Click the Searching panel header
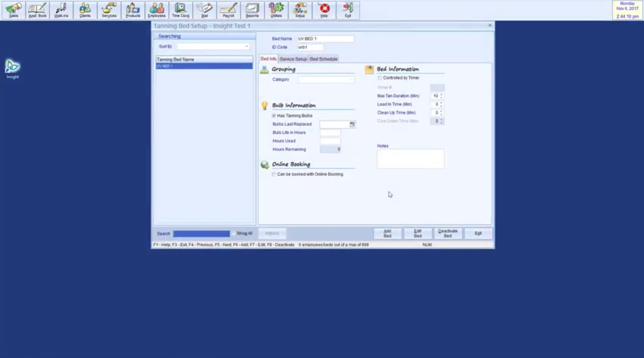This screenshot has height=358, width=644. click(x=204, y=36)
